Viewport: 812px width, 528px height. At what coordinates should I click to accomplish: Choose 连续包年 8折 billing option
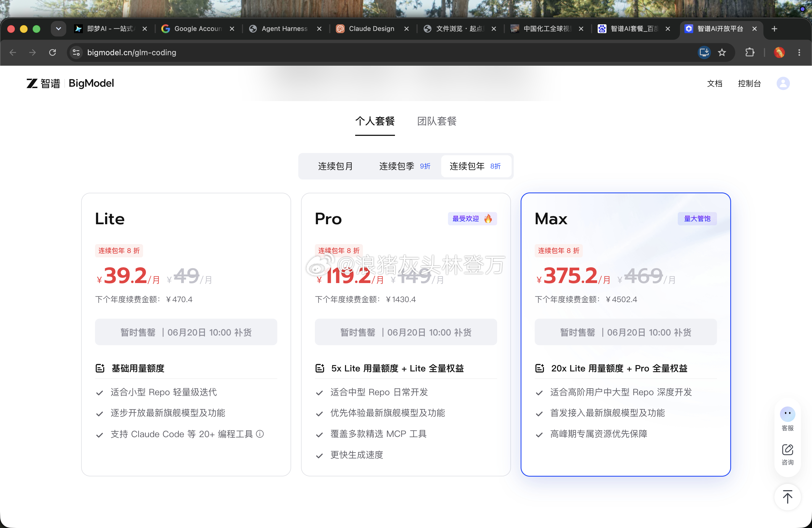click(476, 166)
